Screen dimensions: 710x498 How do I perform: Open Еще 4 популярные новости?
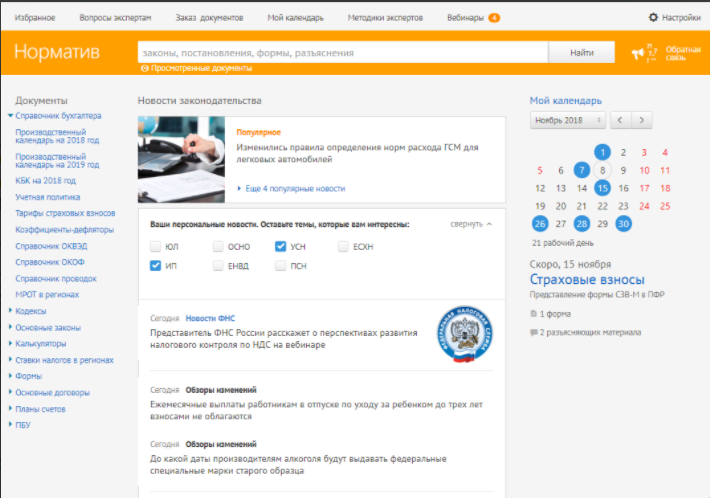tap(295, 188)
